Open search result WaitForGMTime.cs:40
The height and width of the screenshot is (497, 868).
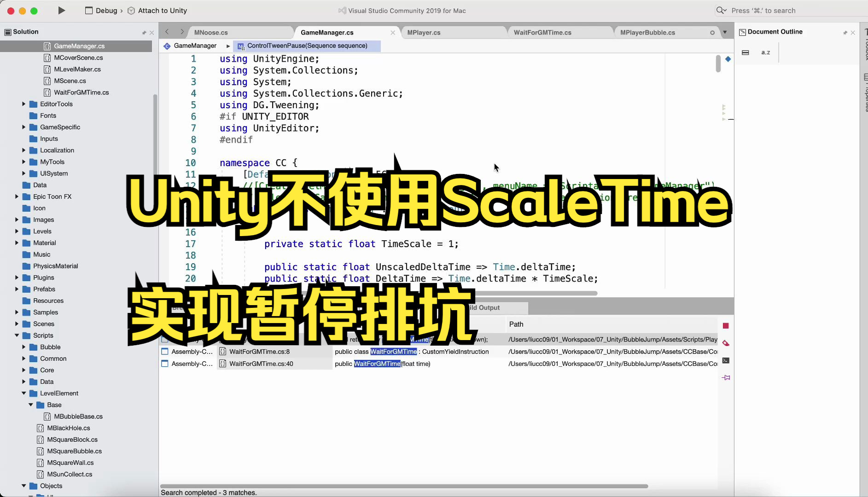tap(261, 364)
